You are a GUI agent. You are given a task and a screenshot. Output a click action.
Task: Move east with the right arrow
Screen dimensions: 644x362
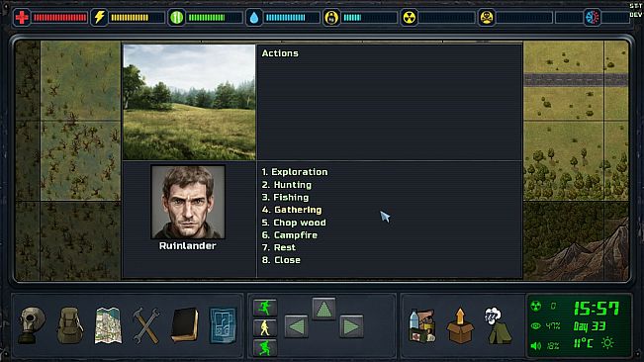351,326
